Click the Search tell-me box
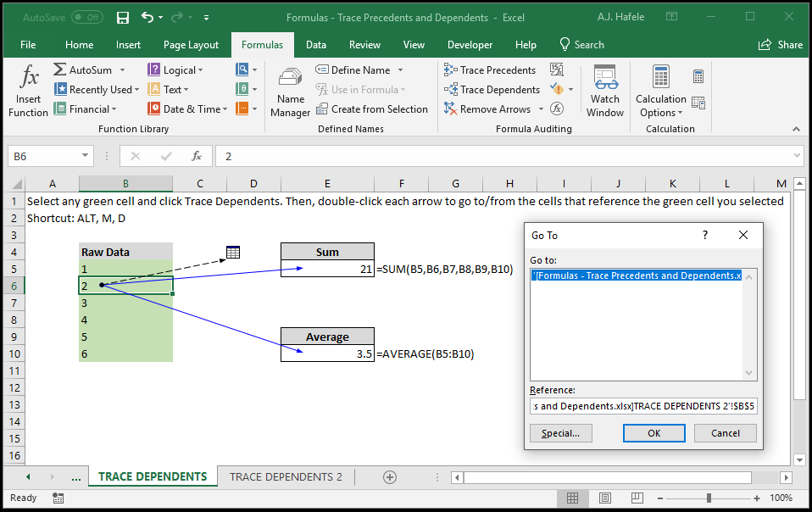Viewport: 812px width, 512px height. point(582,45)
